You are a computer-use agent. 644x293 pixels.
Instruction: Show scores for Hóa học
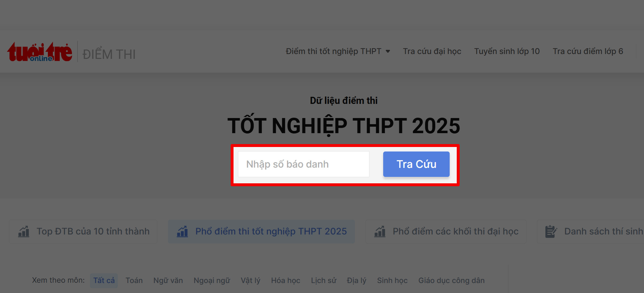pyautogui.click(x=286, y=280)
